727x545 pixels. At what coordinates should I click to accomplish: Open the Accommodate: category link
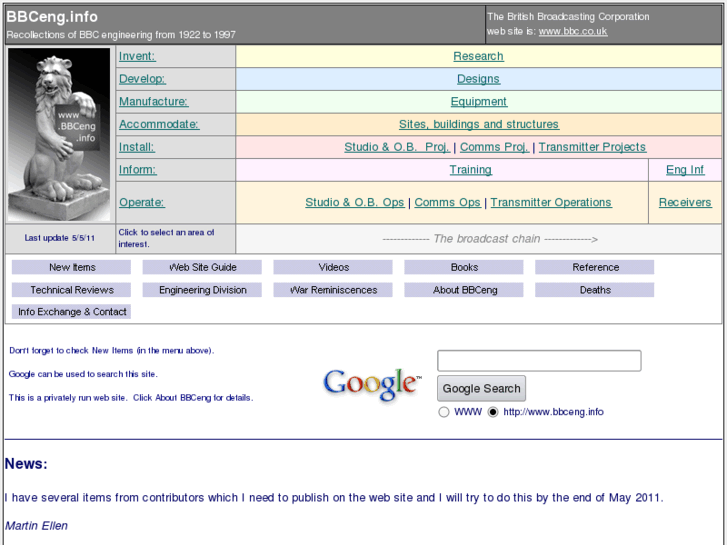point(159,124)
